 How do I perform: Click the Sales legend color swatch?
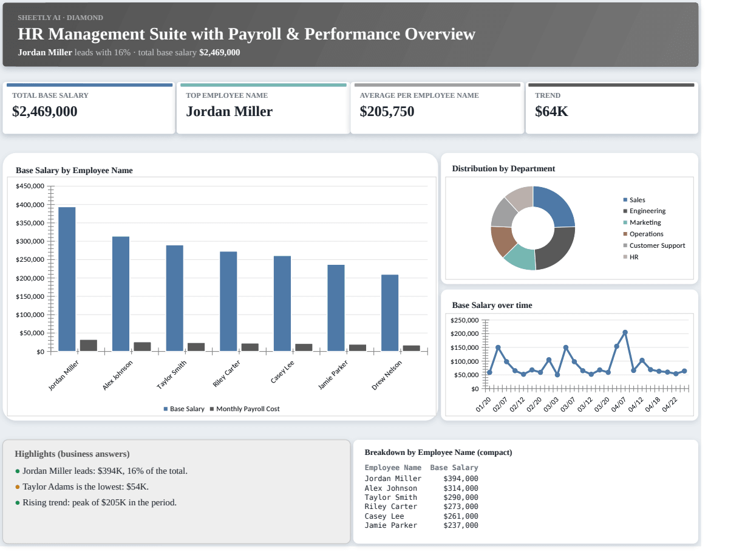pos(625,200)
